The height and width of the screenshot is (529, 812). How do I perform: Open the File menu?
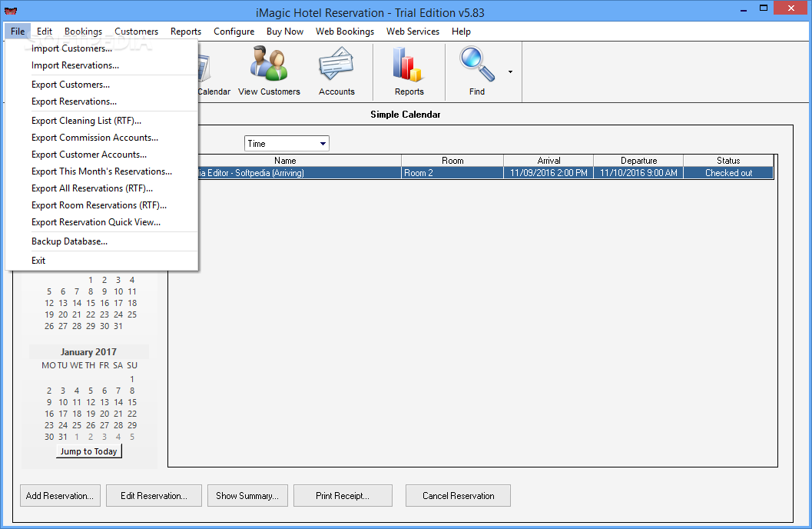[x=18, y=31]
